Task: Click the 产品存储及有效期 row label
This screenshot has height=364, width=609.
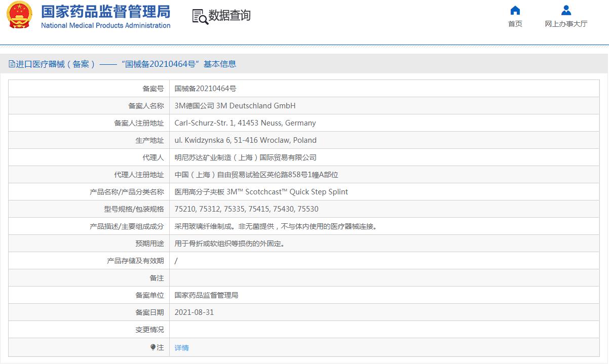Action: [136, 261]
